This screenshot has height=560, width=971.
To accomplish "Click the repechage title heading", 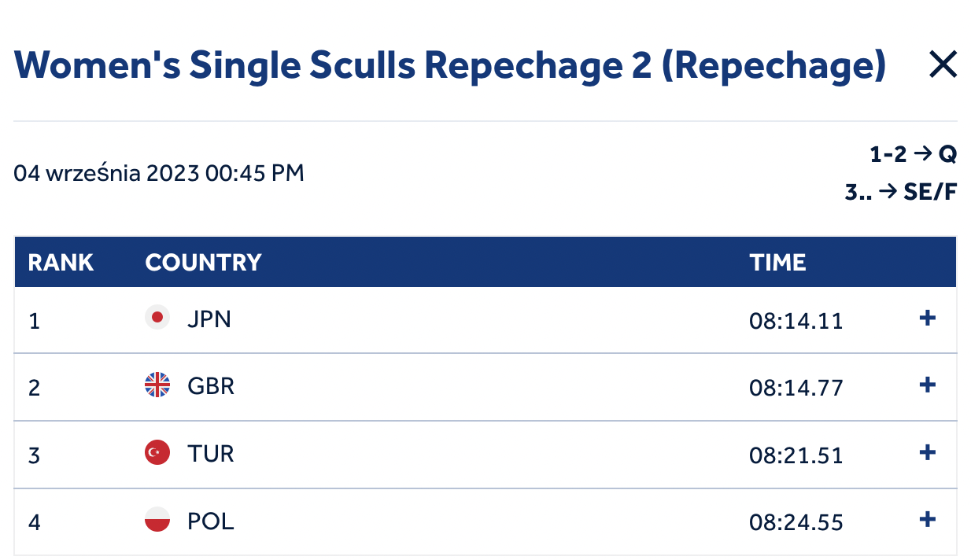I will pyautogui.click(x=450, y=65).
